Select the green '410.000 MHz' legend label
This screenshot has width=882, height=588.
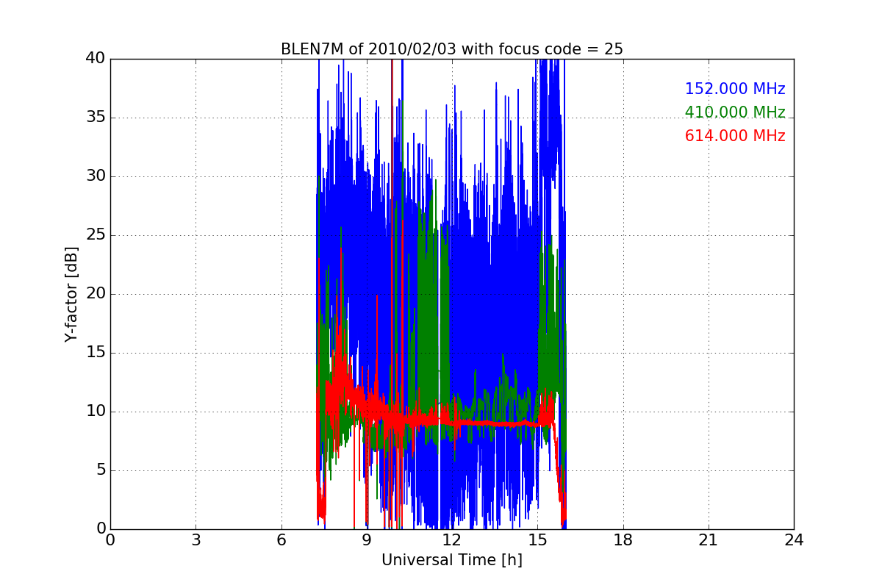(735, 112)
